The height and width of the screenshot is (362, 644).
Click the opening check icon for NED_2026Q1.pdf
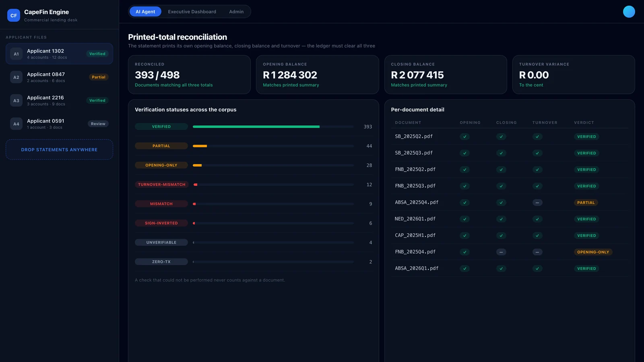click(464, 219)
